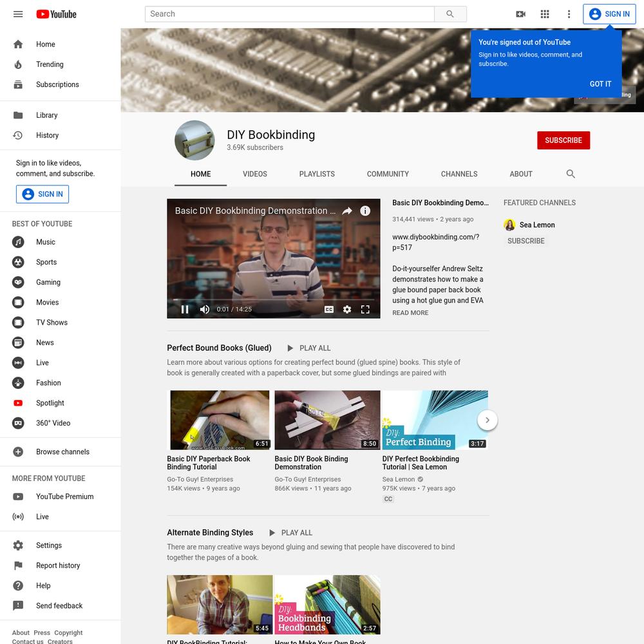Click Send feedback
Image resolution: width=644 pixels, height=644 pixels.
coord(61,606)
